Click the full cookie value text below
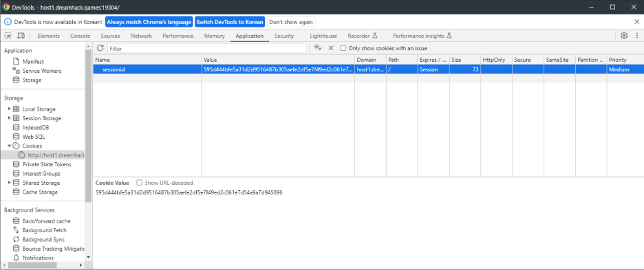 tap(189, 192)
